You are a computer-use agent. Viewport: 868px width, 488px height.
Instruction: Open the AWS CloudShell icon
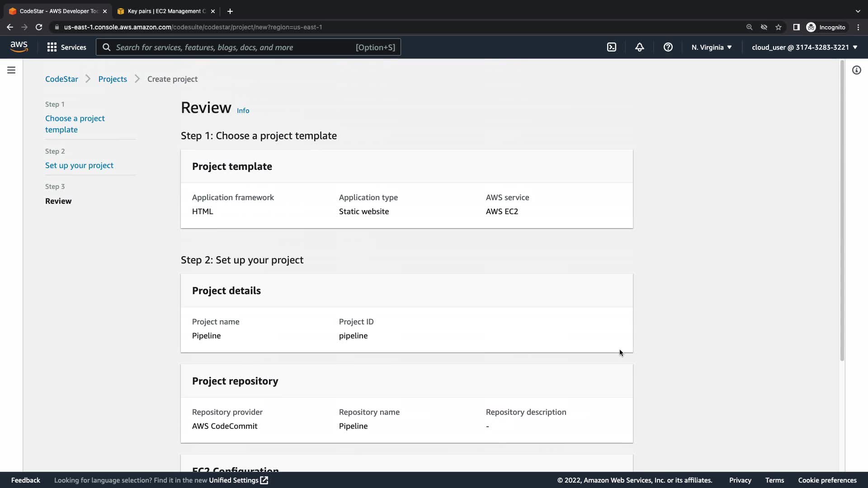(x=611, y=47)
